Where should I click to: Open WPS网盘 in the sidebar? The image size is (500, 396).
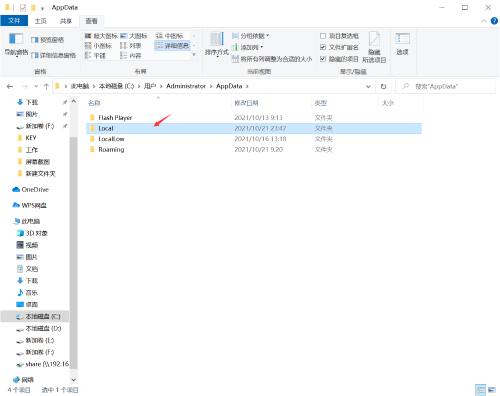tap(30, 205)
